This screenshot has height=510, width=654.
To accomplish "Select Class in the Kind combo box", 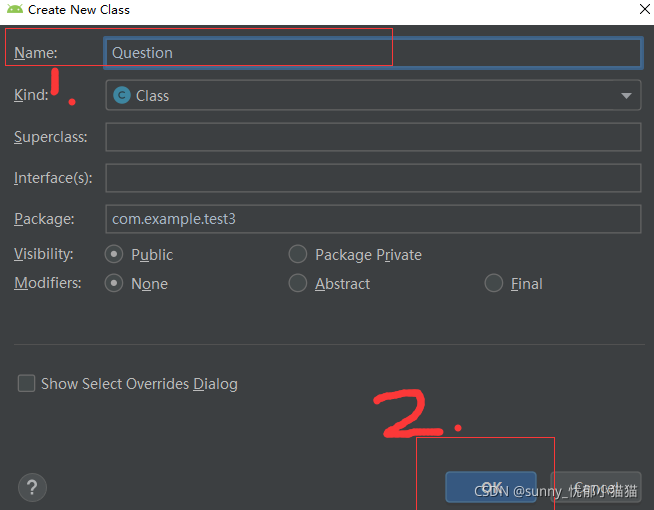I will coord(373,95).
